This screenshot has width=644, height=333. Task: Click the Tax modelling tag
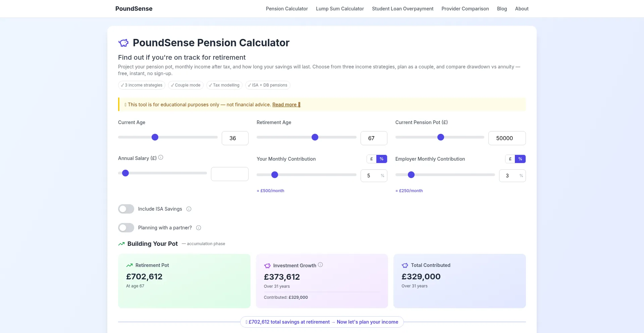pos(224,85)
